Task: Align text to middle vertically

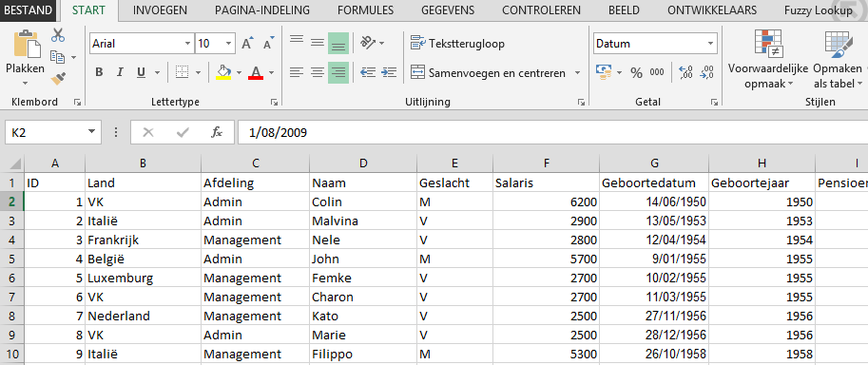Action: 318,43
